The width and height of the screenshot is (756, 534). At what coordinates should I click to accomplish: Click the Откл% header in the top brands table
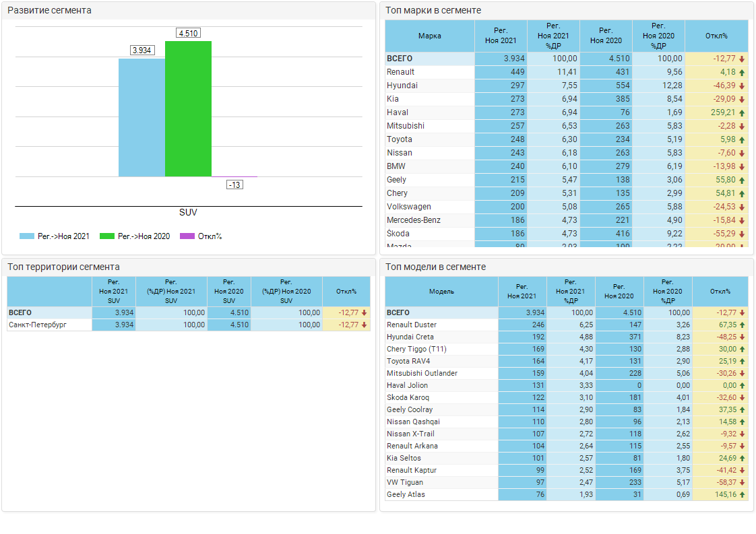pos(716,36)
